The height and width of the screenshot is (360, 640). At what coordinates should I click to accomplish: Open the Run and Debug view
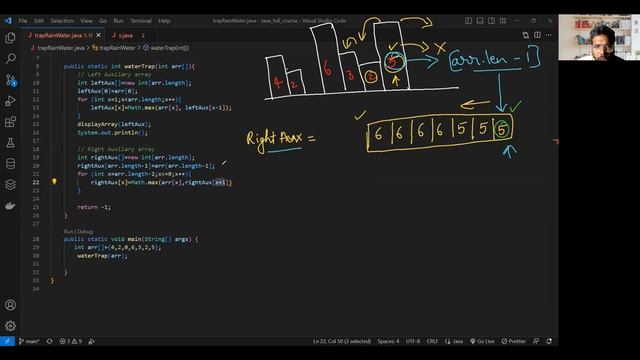point(10,100)
